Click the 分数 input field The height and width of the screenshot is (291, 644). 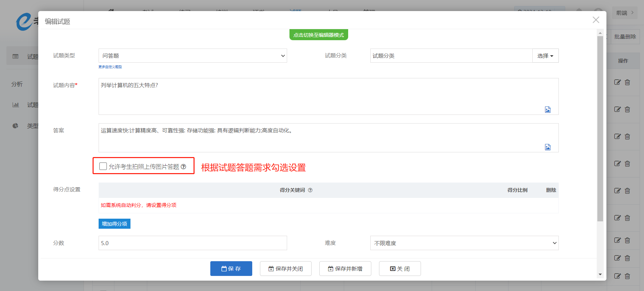[193, 243]
